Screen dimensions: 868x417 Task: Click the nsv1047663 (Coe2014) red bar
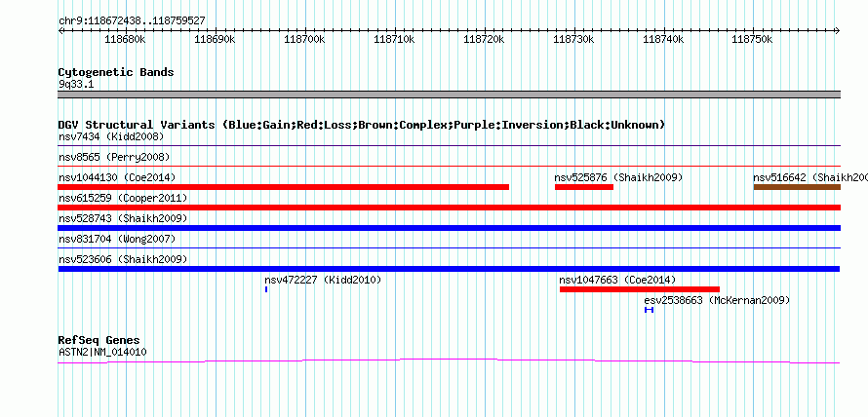tap(640, 289)
